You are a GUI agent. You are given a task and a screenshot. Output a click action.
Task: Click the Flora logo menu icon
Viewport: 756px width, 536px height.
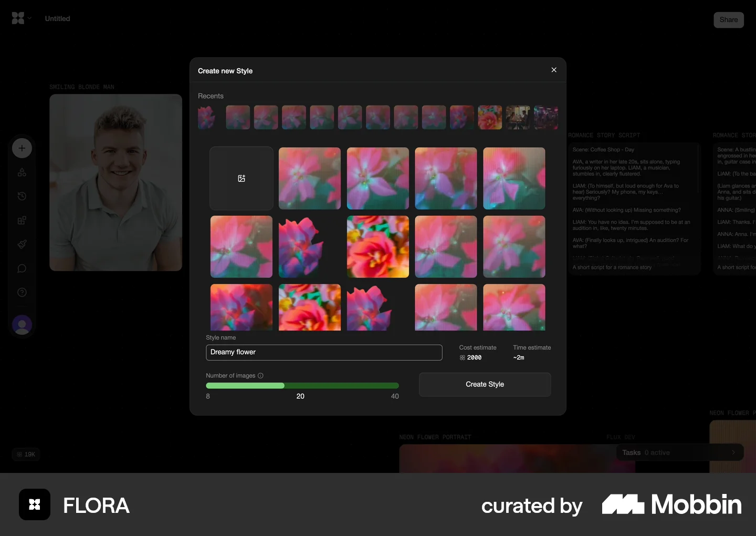(18, 18)
